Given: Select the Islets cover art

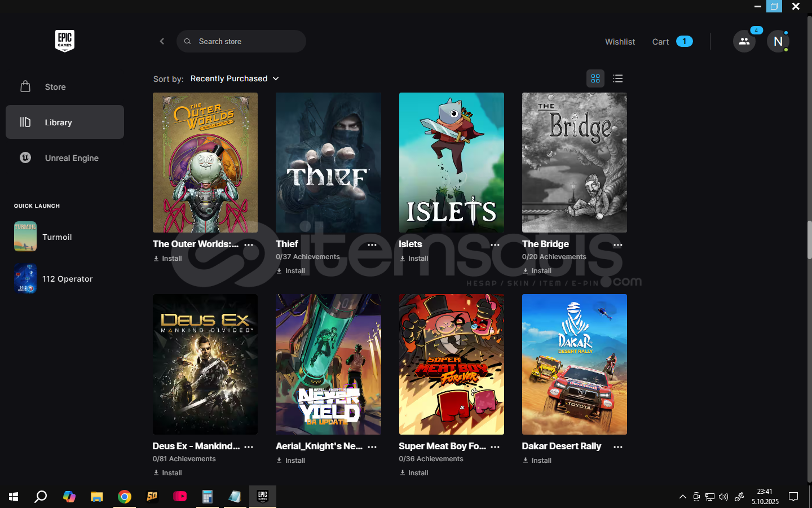Looking at the screenshot, I should pos(452,163).
